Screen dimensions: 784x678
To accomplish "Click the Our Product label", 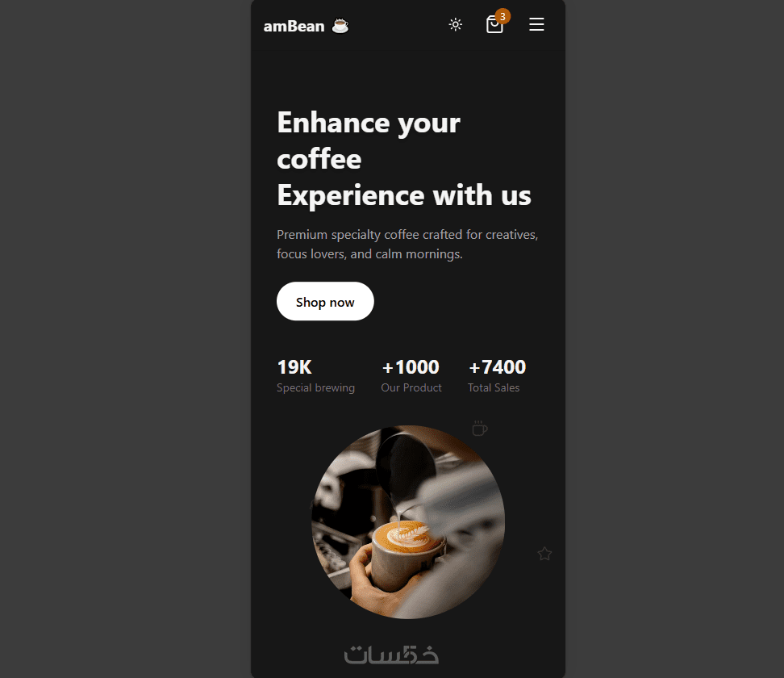I will click(x=411, y=387).
